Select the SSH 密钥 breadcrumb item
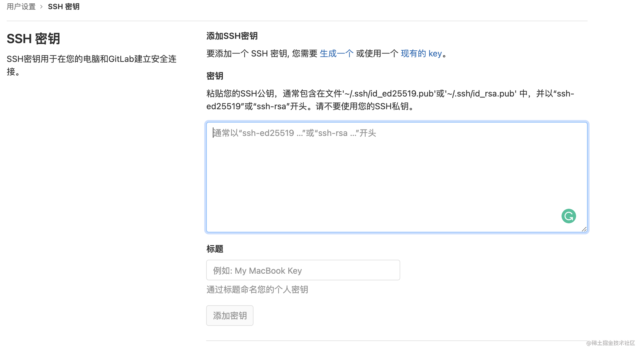The width and height of the screenshot is (644, 355). pos(64,6)
